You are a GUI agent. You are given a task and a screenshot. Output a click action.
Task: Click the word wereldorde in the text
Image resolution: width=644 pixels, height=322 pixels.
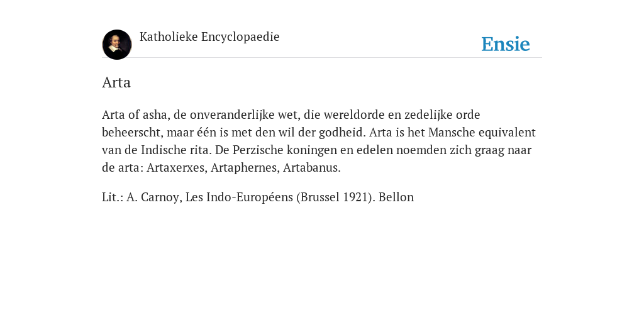pos(353,114)
